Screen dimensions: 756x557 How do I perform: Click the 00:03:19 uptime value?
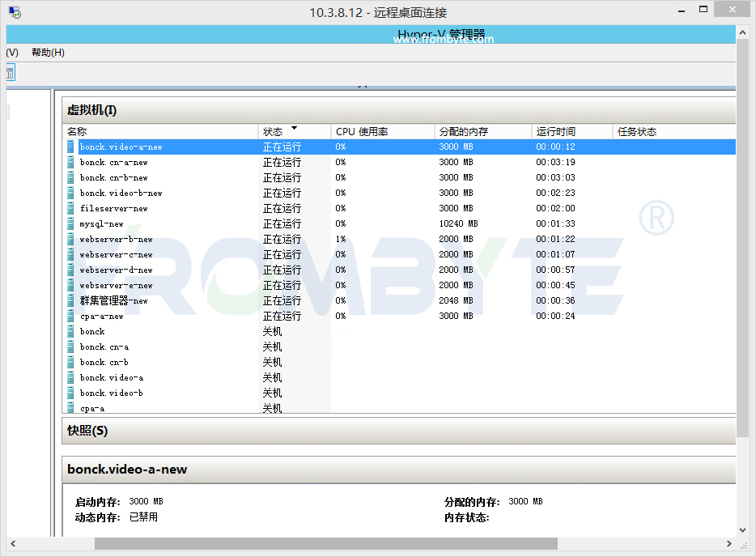(555, 162)
